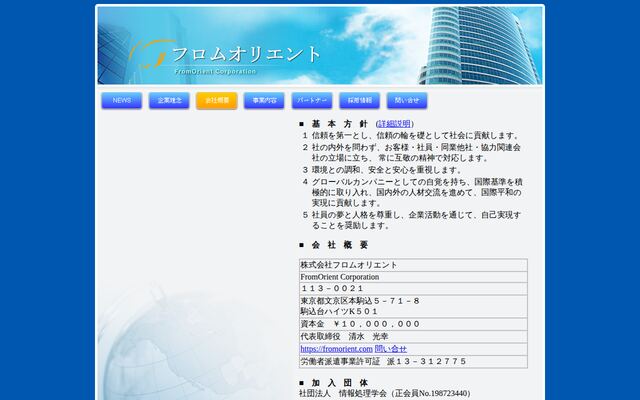Click the 社団法人 情報処理学会 membership line
640x400 pixels.
pyautogui.click(x=384, y=393)
